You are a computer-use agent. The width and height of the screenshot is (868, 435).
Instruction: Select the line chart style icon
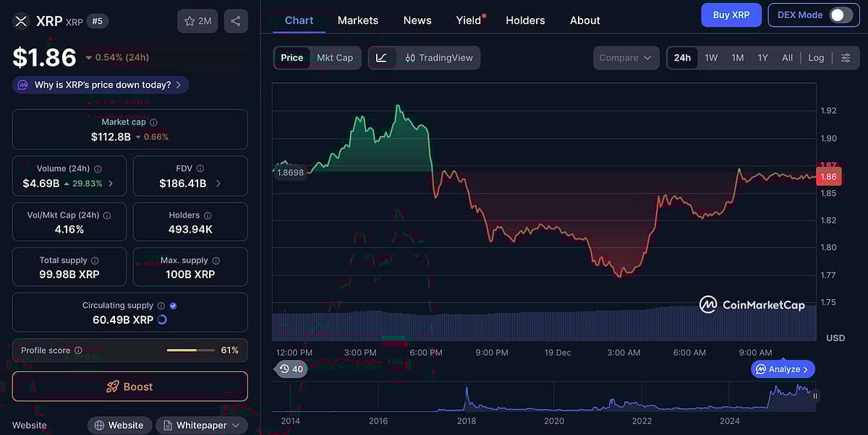(x=381, y=58)
